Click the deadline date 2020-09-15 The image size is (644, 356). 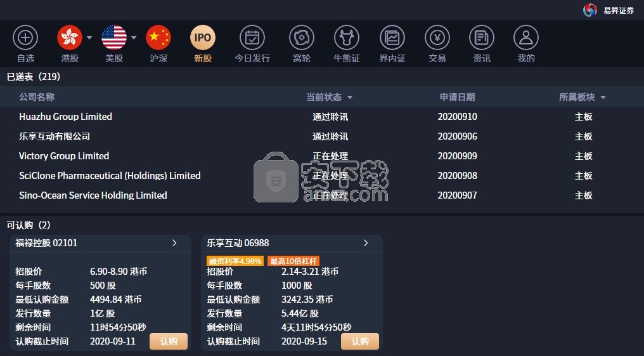pyautogui.click(x=304, y=341)
